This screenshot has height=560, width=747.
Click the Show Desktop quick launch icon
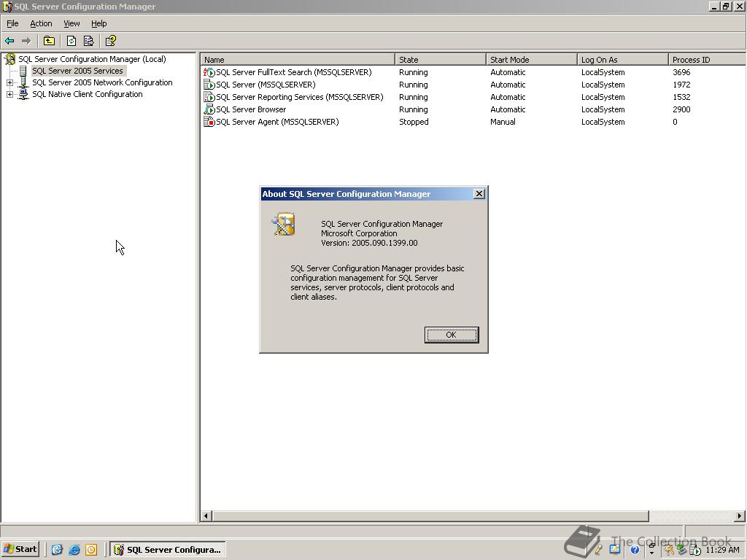coord(57,550)
